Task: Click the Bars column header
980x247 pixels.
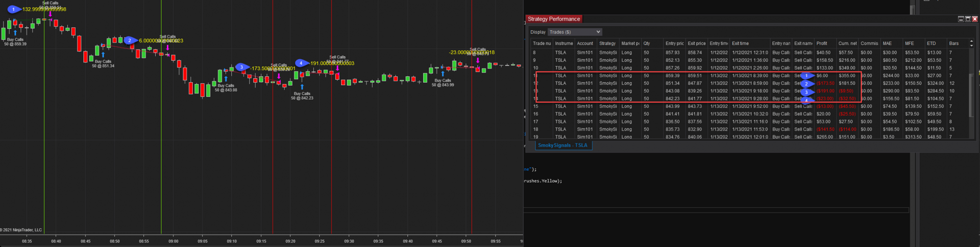Action: (958, 43)
